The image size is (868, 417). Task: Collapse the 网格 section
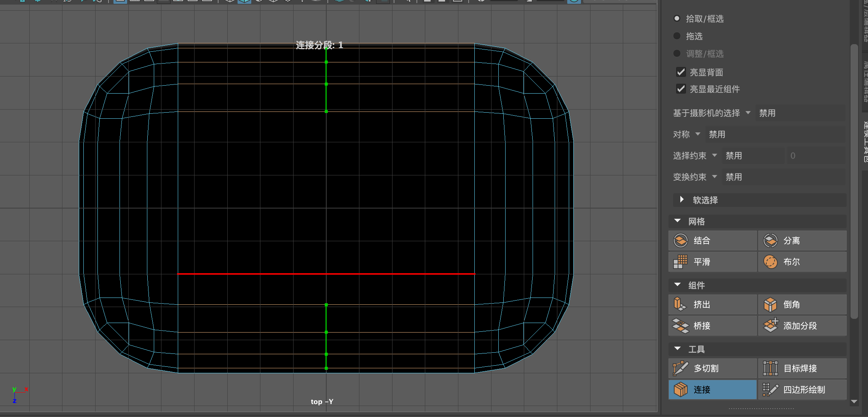coord(678,221)
